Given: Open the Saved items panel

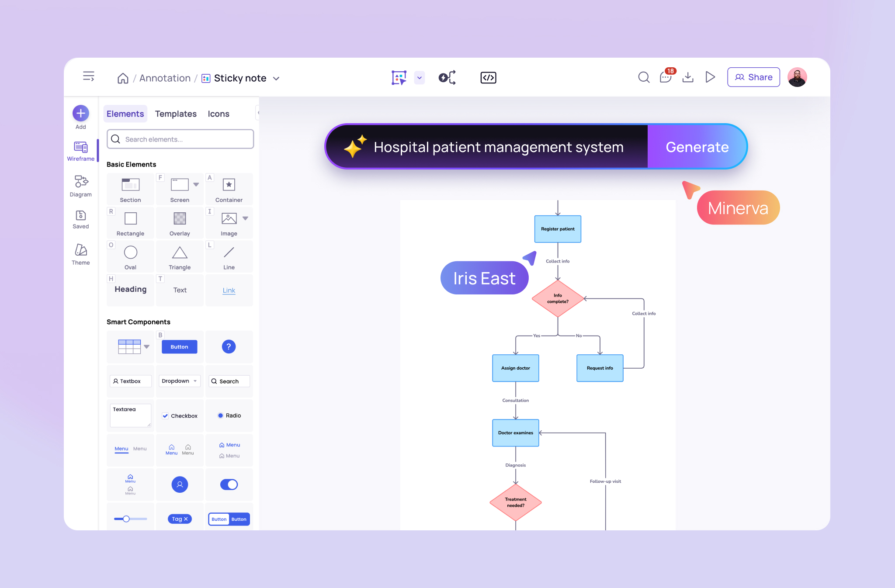Looking at the screenshot, I should click(81, 219).
